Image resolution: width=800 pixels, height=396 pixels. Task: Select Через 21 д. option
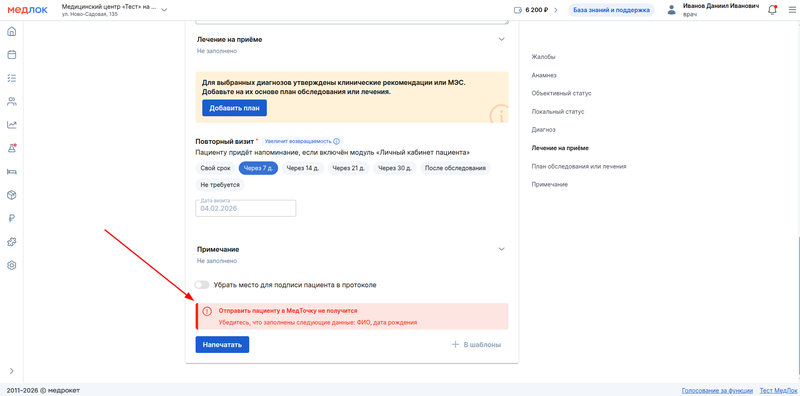pyautogui.click(x=348, y=168)
